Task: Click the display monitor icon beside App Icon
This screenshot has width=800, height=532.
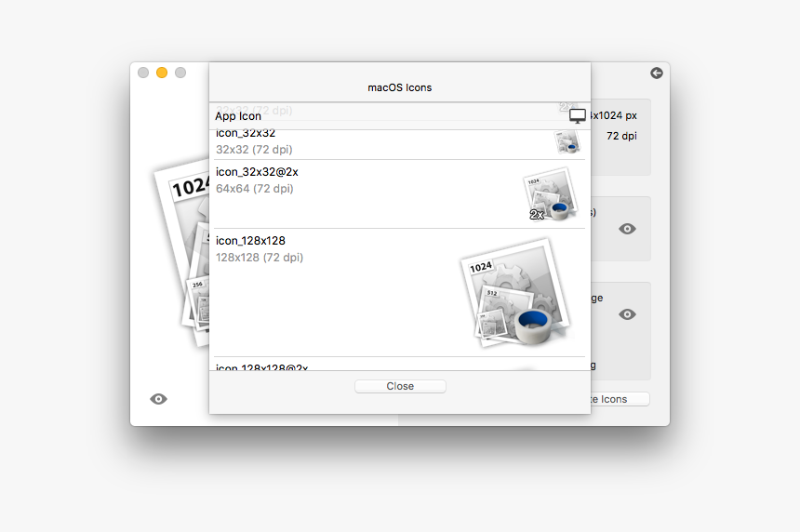Action: (x=578, y=116)
